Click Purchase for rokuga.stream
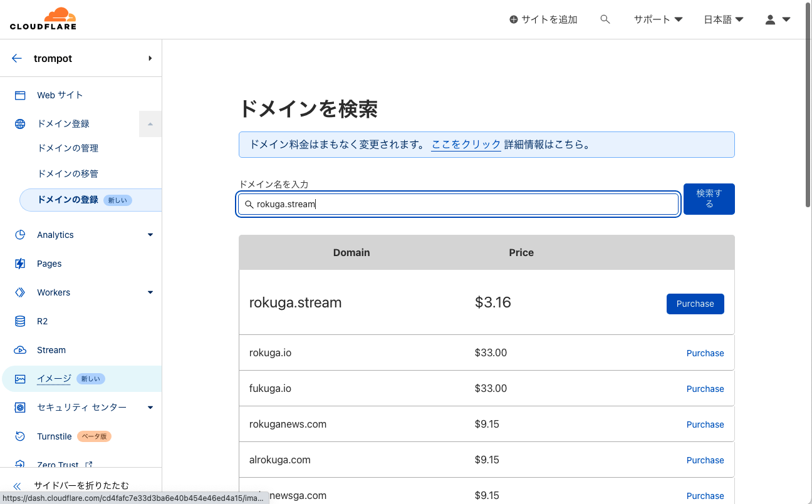Viewport: 812px width, 504px height. [695, 304]
